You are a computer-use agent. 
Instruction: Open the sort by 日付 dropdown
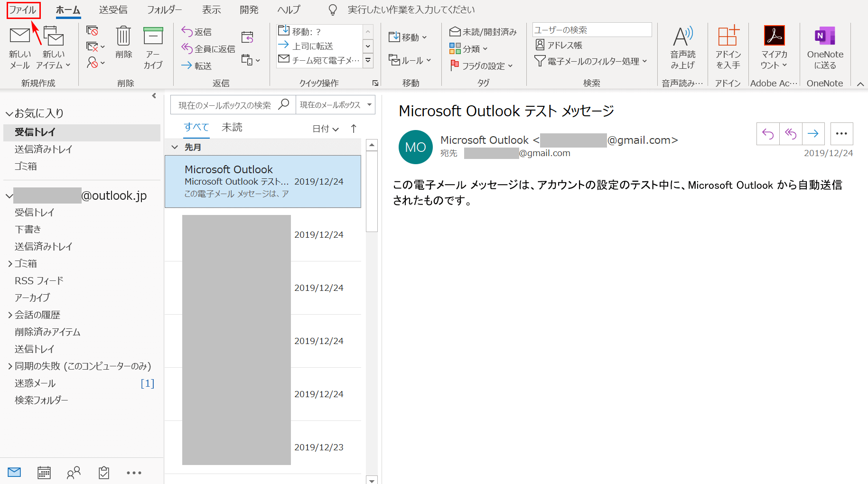[326, 129]
